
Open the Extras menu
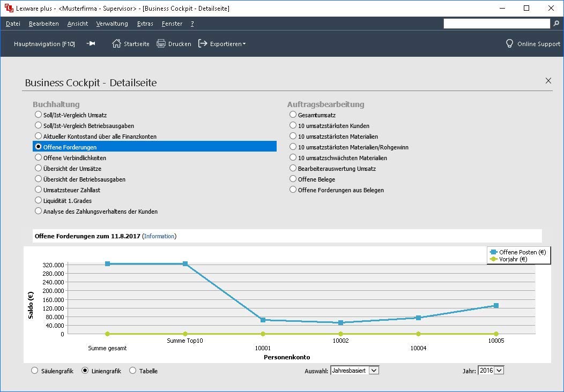click(145, 24)
